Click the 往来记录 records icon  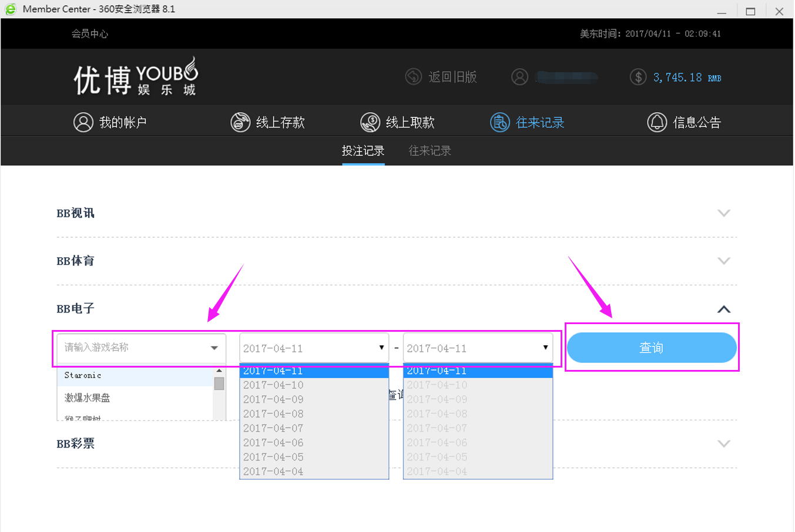500,122
